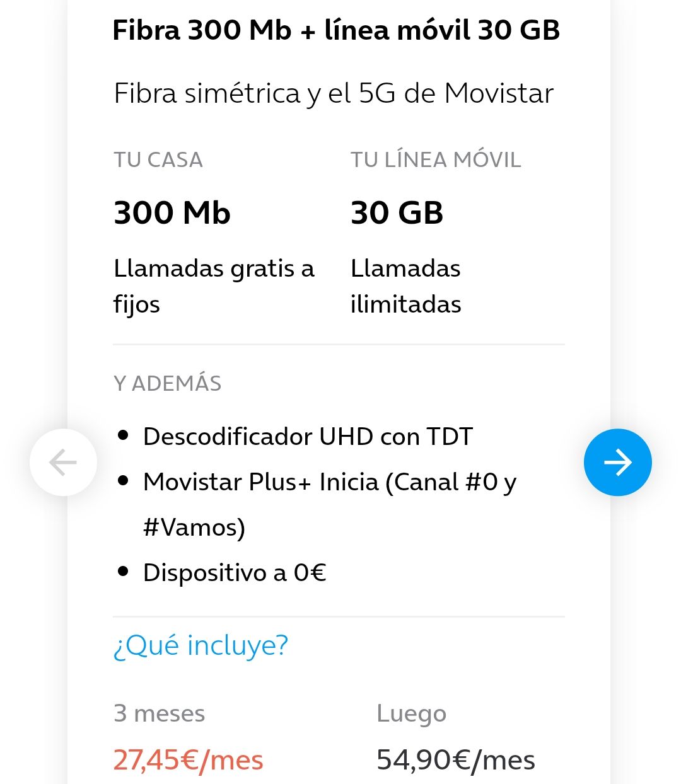Viewport: 681px width, 784px height.
Task: Select "Dispositivo a 0€" list item
Action: [x=235, y=573]
